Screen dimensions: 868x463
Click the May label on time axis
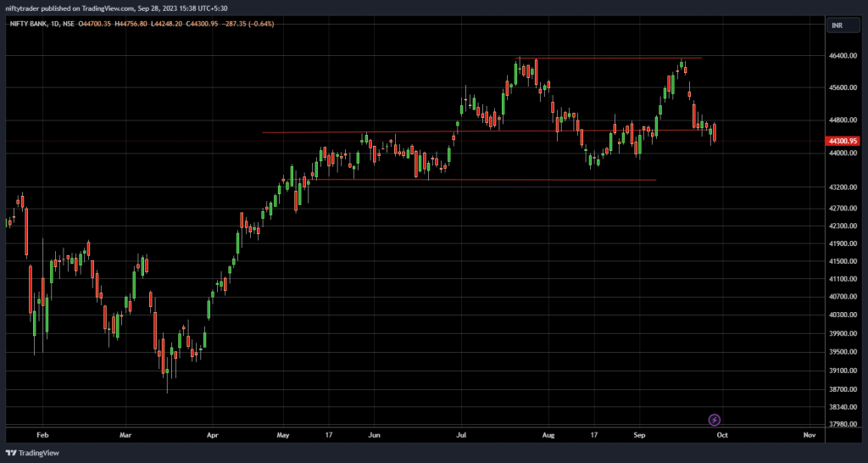[x=283, y=435]
